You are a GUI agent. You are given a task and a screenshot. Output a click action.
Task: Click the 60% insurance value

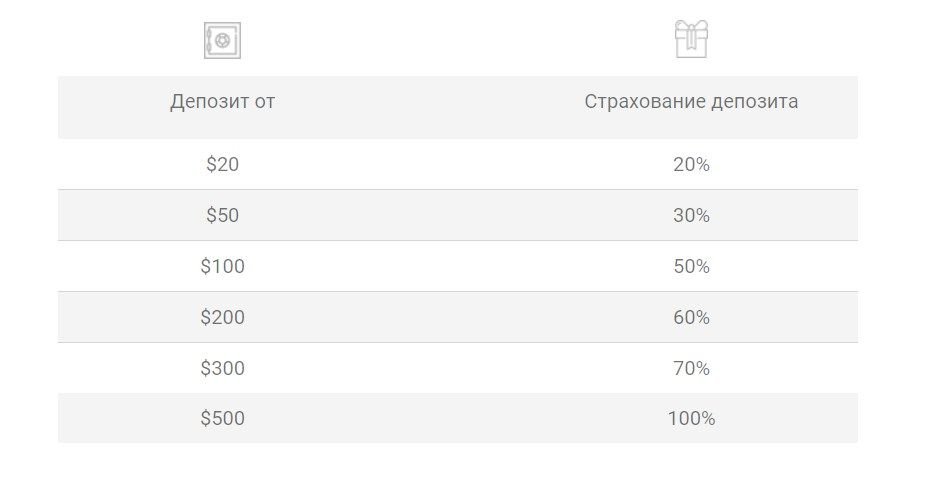(691, 317)
